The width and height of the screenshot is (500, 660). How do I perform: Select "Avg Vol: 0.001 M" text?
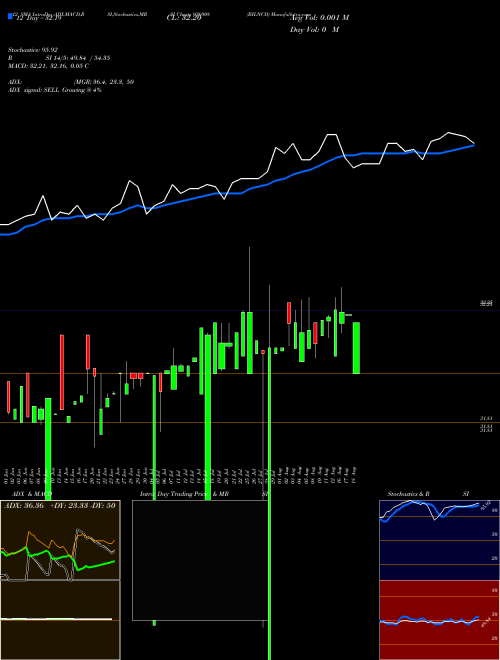[x=319, y=18]
